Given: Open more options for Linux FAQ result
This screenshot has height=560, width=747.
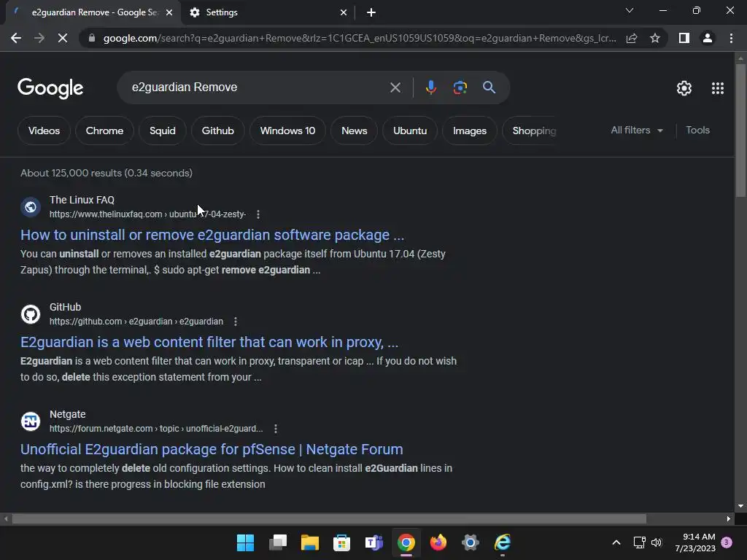Looking at the screenshot, I should [x=258, y=214].
